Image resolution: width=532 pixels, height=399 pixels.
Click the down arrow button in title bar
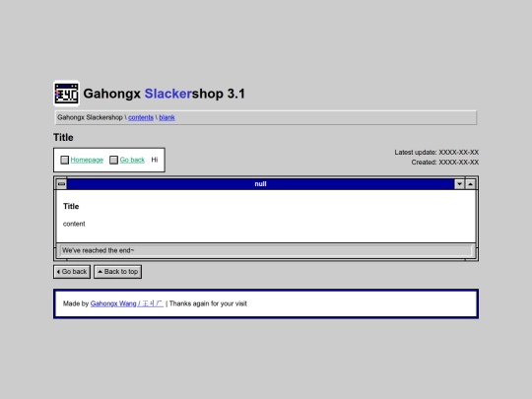[x=459, y=184]
